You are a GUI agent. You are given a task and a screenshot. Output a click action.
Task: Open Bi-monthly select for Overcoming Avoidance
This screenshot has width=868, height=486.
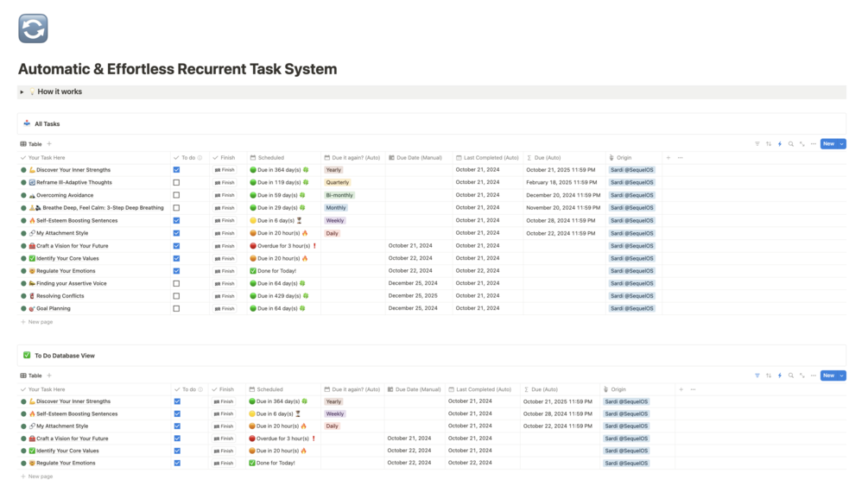[339, 195]
